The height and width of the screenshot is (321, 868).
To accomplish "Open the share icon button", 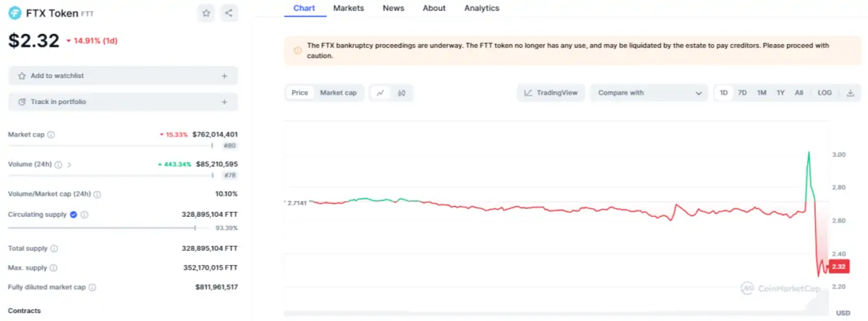I will click(229, 13).
